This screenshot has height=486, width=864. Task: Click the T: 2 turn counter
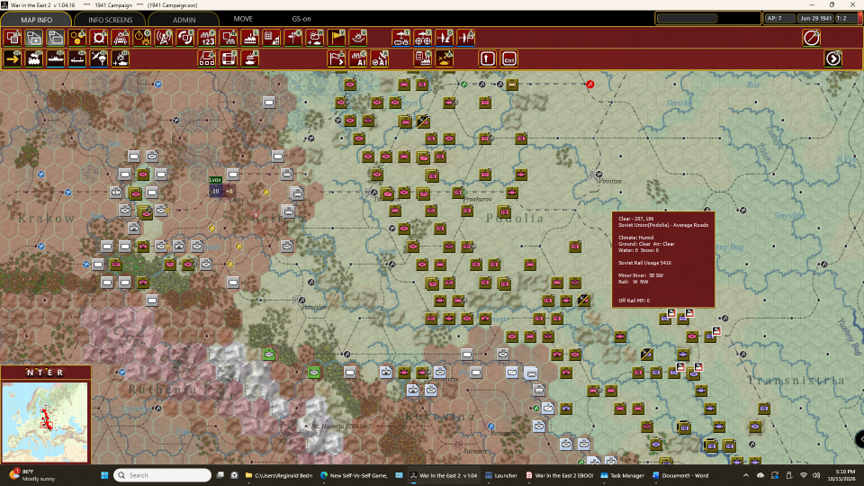pos(846,18)
